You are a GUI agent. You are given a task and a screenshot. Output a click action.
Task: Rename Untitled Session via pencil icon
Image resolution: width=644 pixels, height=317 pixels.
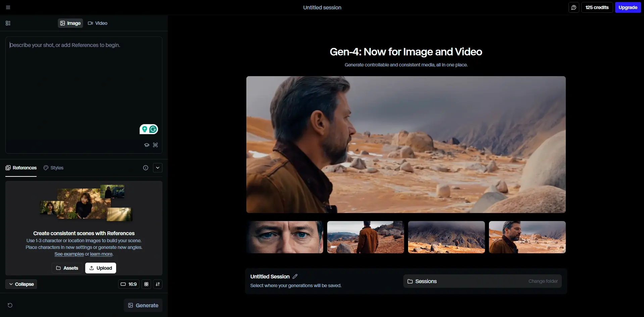point(295,276)
